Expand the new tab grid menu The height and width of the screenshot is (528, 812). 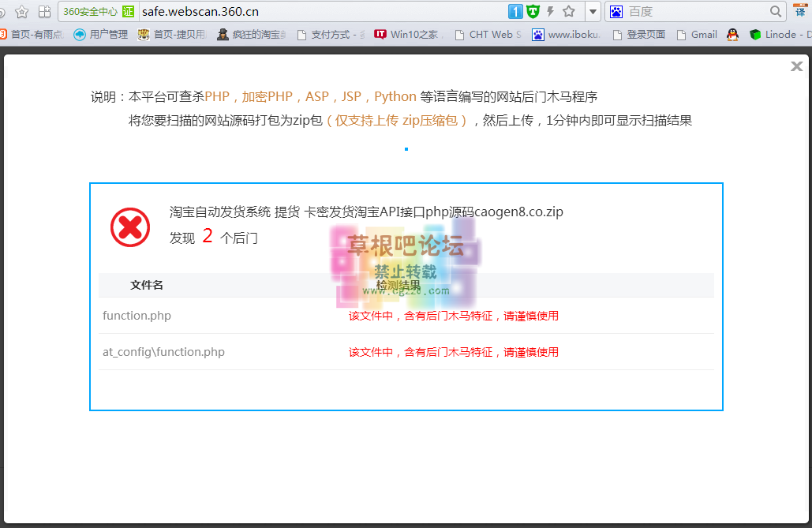(45, 11)
